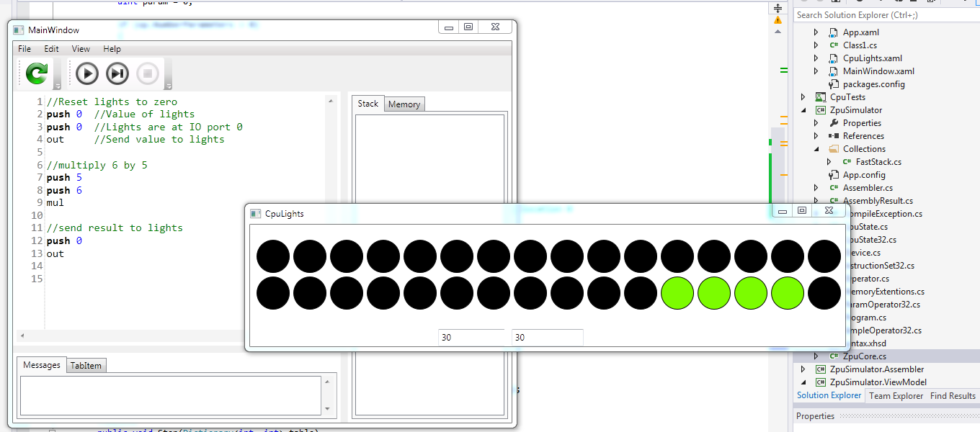Click the Class1.cs C# file icon
Screen dimensions: 980x432
tap(833, 45)
